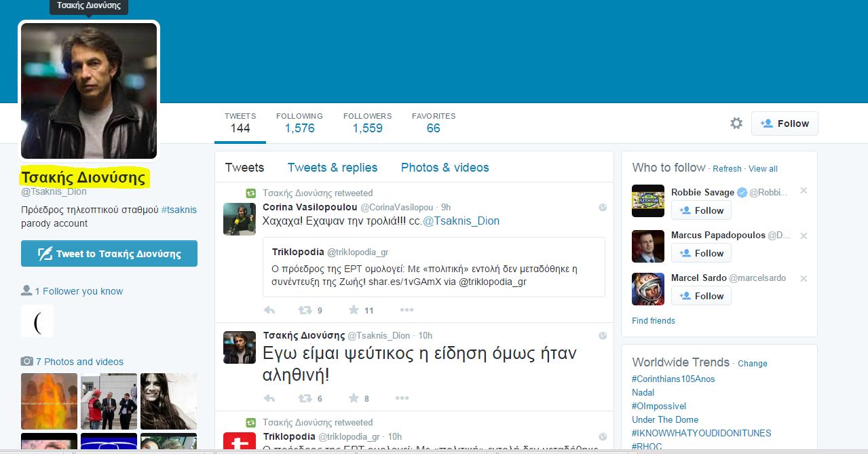Reply to Corina Vasilopoulou's tweet
Screen dimensions: 868x454
[269, 310]
